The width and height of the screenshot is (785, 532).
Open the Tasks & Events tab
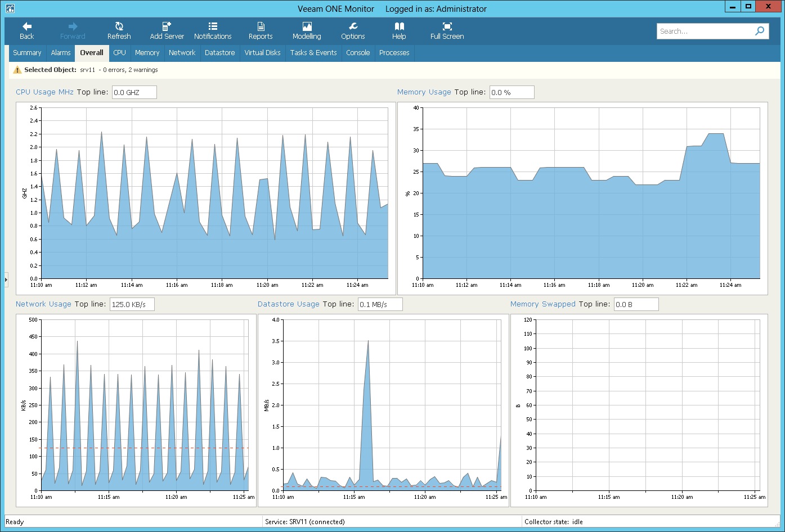(x=313, y=53)
